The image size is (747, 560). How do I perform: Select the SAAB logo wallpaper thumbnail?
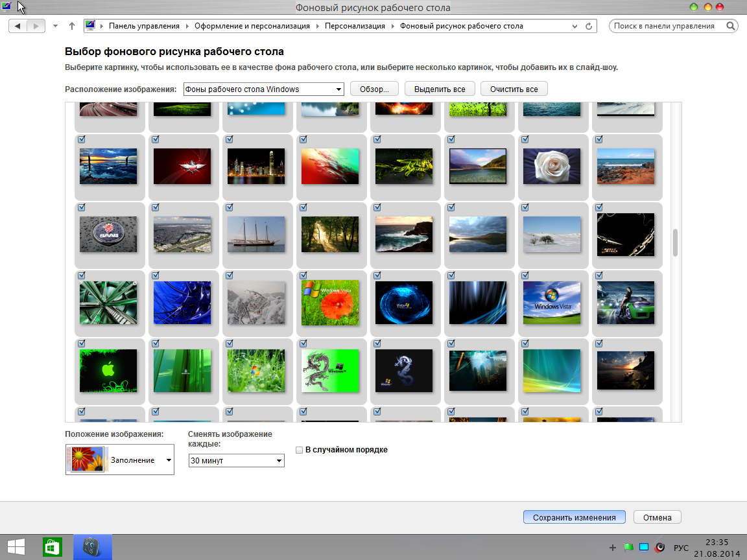pos(108,234)
